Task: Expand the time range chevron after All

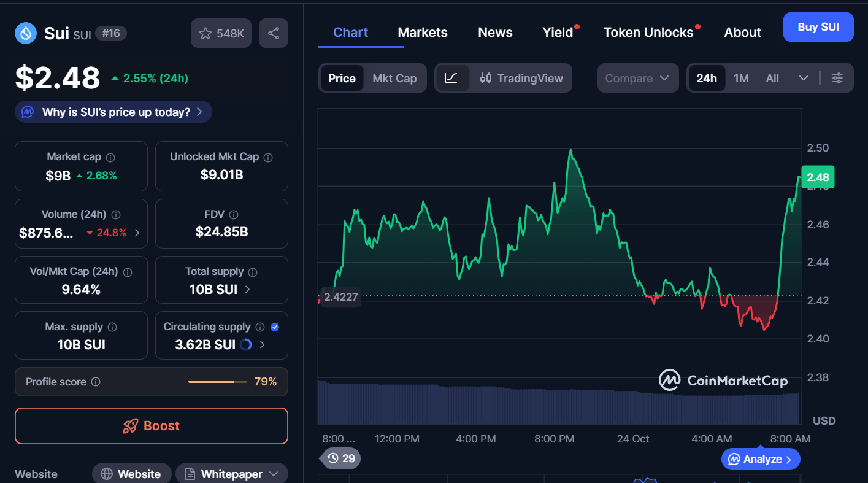Action: [803, 79]
